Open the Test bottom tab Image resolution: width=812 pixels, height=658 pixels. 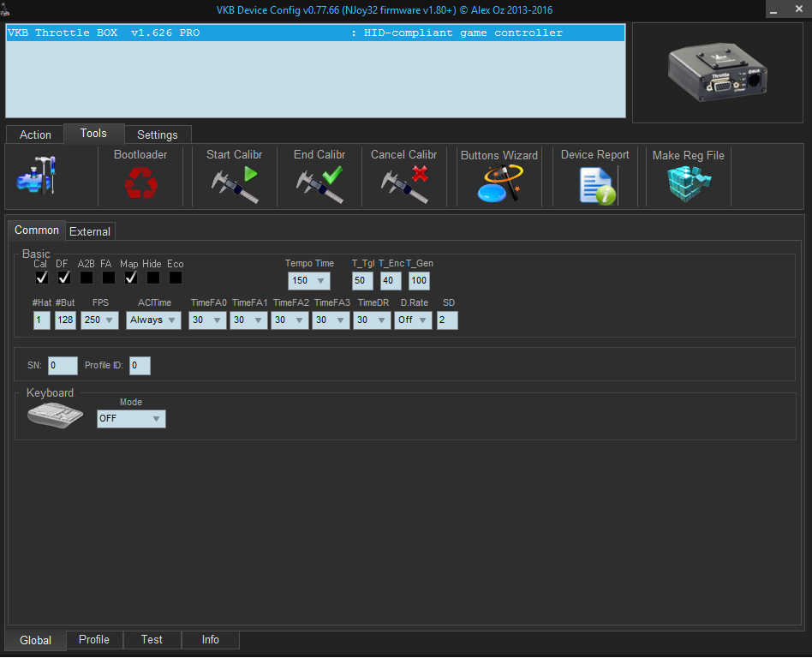pos(152,639)
